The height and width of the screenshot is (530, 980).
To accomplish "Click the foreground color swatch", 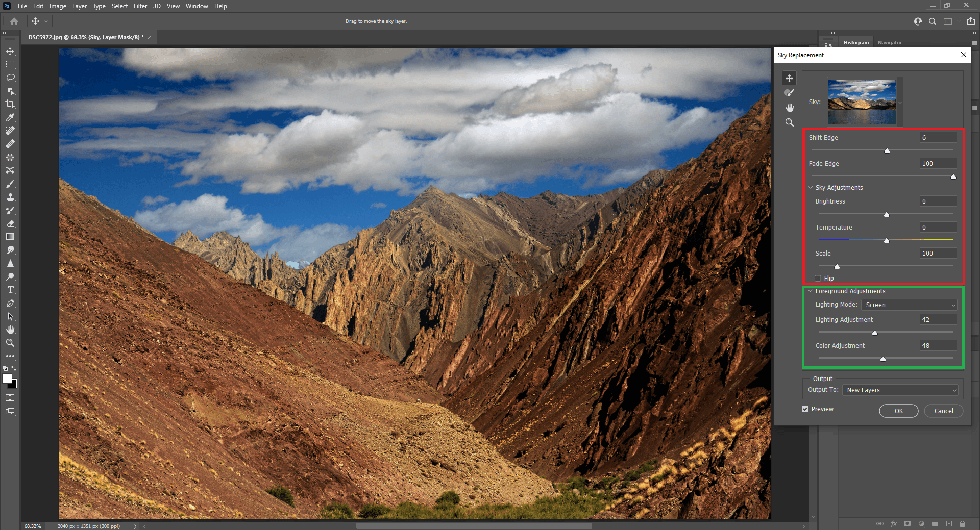I will [x=7, y=378].
